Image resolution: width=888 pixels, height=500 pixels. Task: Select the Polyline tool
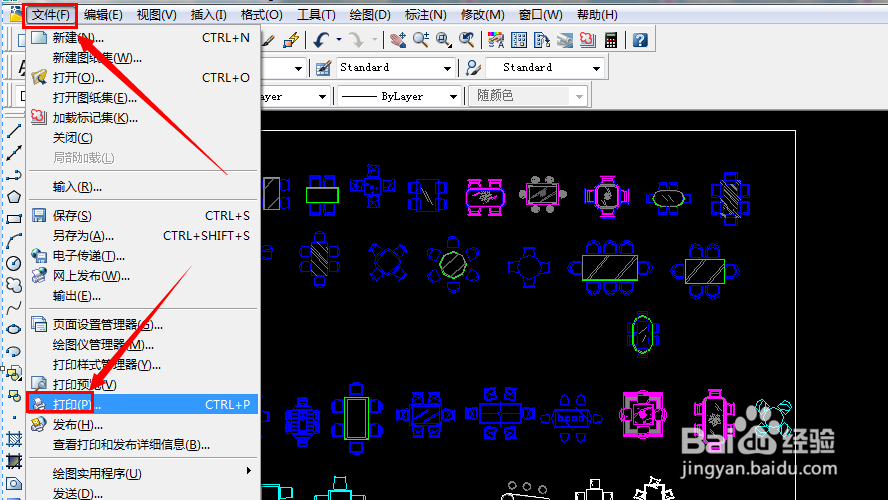(x=14, y=175)
